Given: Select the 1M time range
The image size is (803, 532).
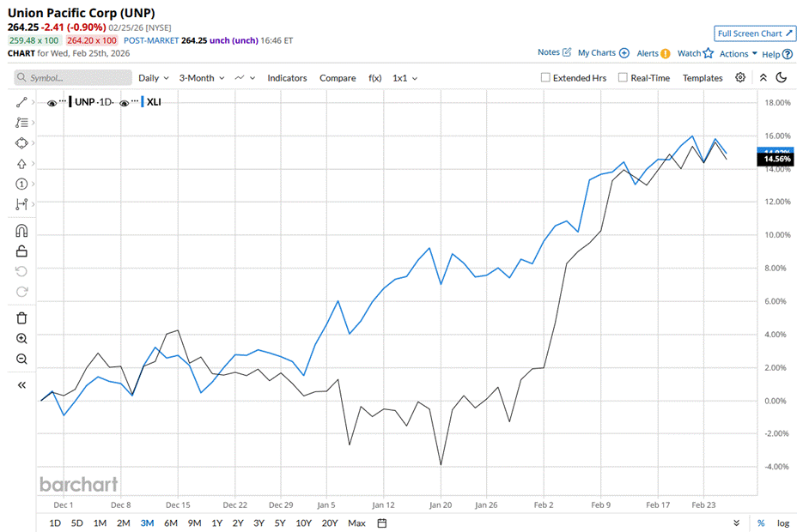Looking at the screenshot, I should (100, 523).
